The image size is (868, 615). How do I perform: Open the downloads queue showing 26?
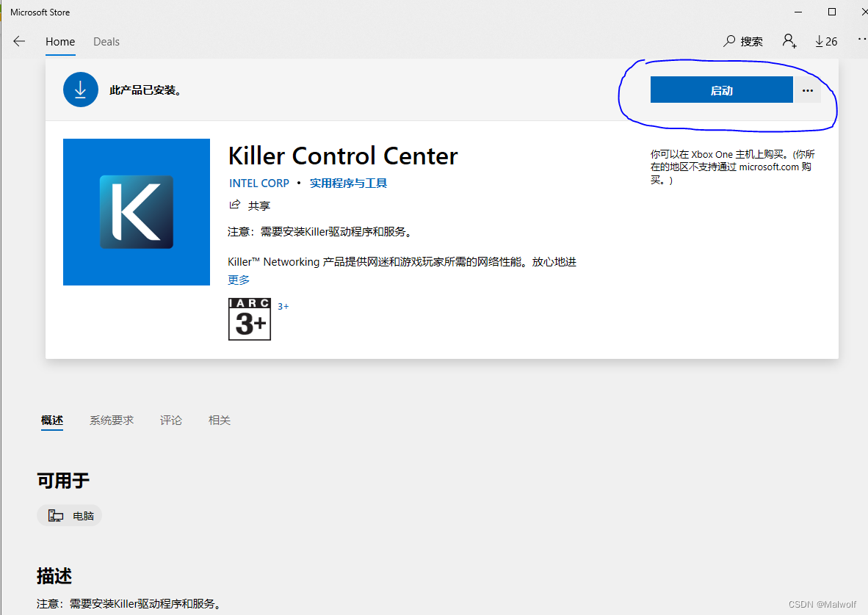click(x=826, y=42)
